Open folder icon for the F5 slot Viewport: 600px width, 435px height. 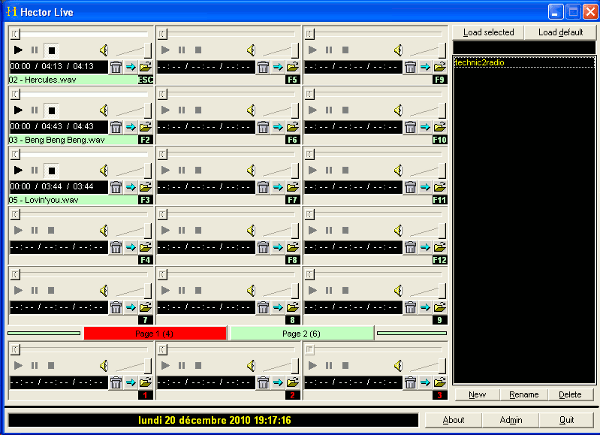click(292, 67)
